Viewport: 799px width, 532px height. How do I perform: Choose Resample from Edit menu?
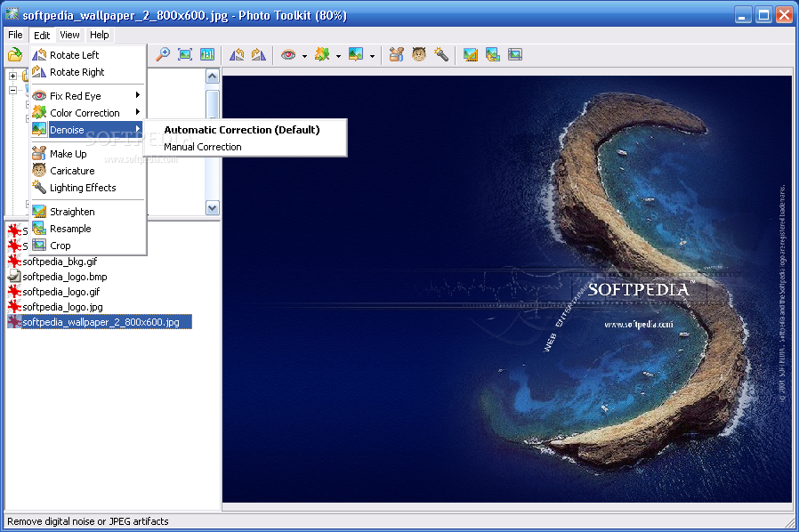click(x=88, y=229)
